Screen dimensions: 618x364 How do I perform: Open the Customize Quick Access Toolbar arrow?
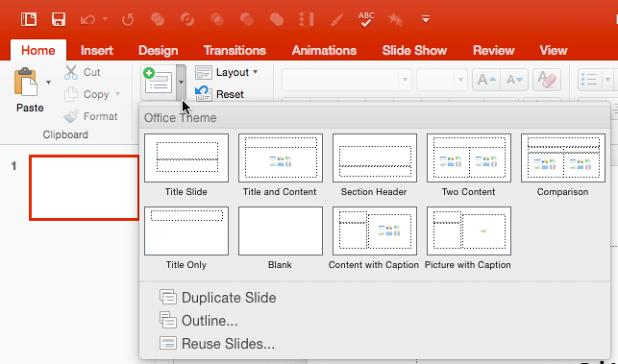tap(425, 18)
